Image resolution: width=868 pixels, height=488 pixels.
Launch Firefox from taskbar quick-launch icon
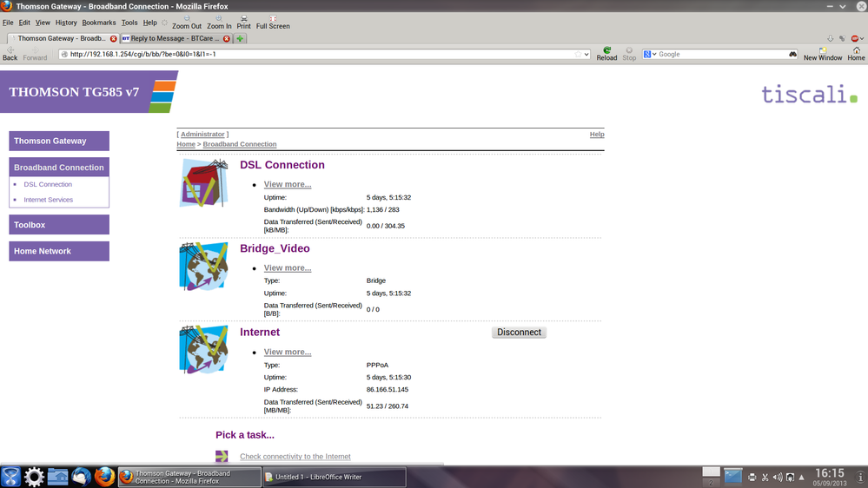tap(104, 477)
